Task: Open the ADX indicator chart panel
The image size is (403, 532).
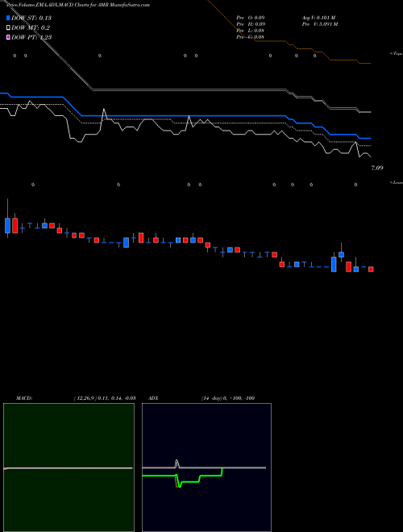Action: [x=206, y=468]
